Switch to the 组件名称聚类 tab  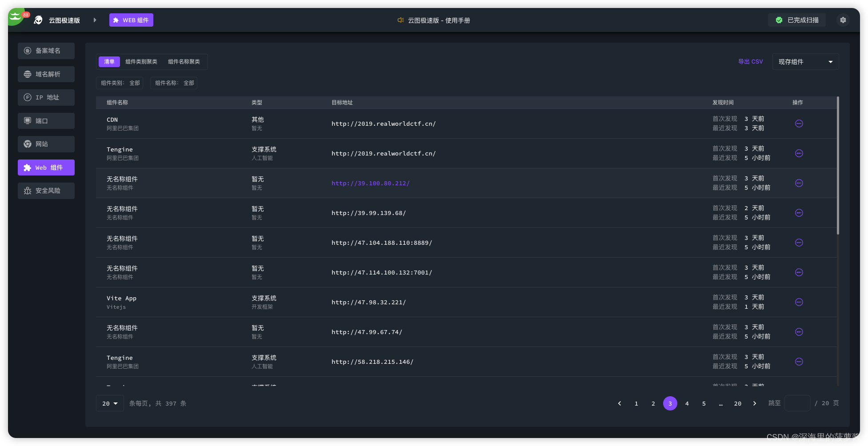coord(184,62)
